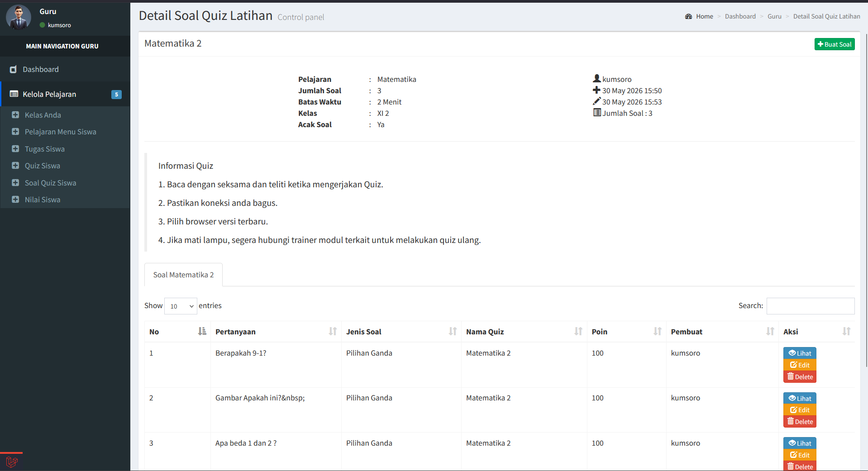Sort table by Aksi column
868x471 pixels.
(817, 332)
